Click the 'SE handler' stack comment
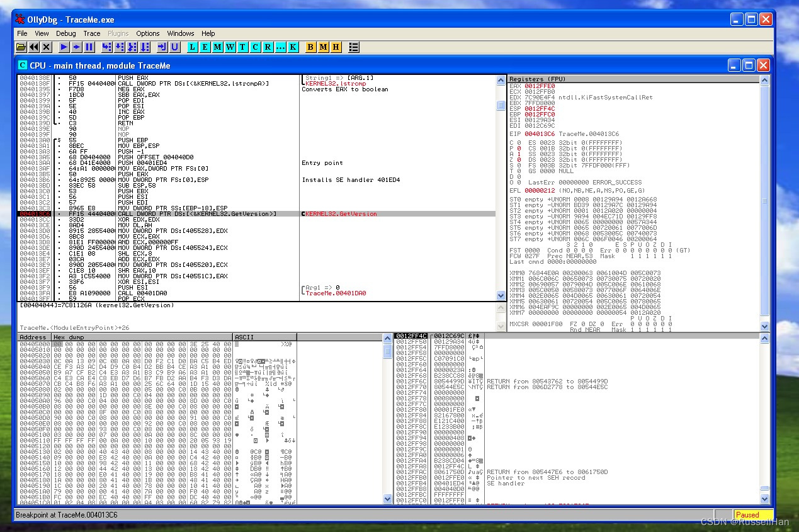 tap(506, 484)
